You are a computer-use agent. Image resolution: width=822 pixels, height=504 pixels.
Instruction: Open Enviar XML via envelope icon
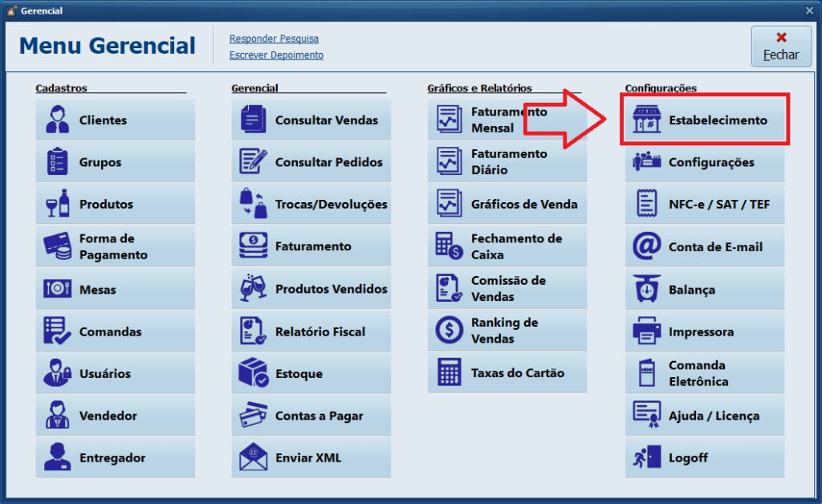[252, 457]
